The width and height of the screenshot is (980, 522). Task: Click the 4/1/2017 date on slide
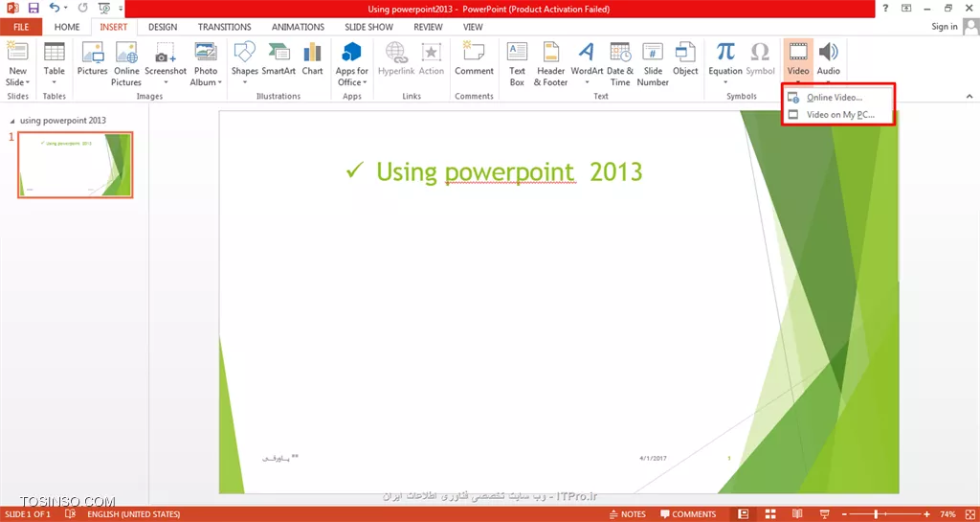click(653, 458)
